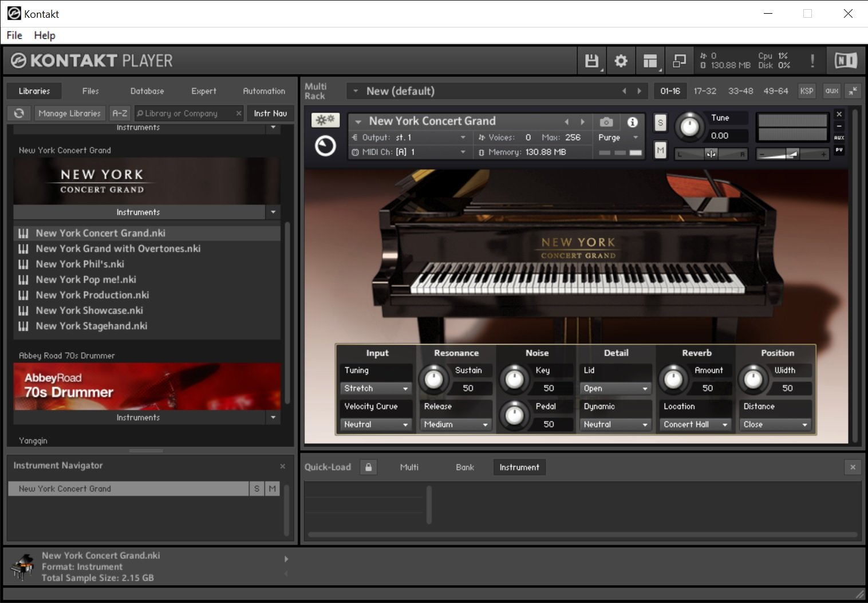Click the Manage Libraries button

pyautogui.click(x=69, y=113)
